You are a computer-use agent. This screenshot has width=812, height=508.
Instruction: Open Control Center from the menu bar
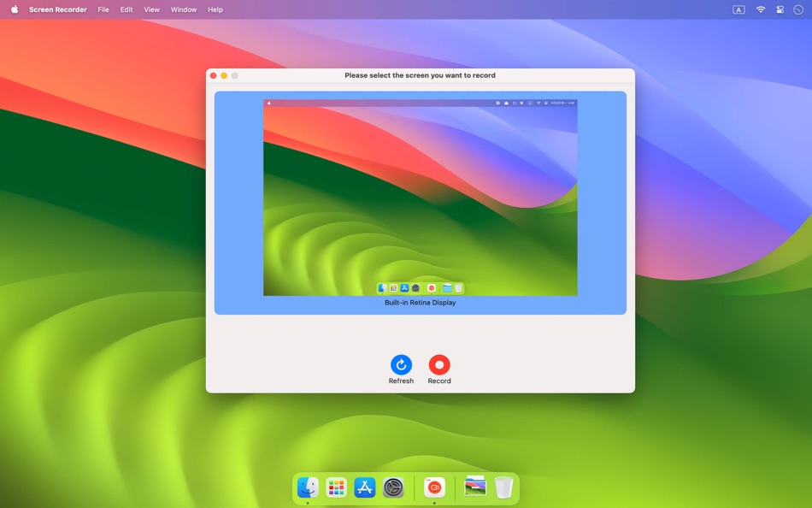pos(780,9)
